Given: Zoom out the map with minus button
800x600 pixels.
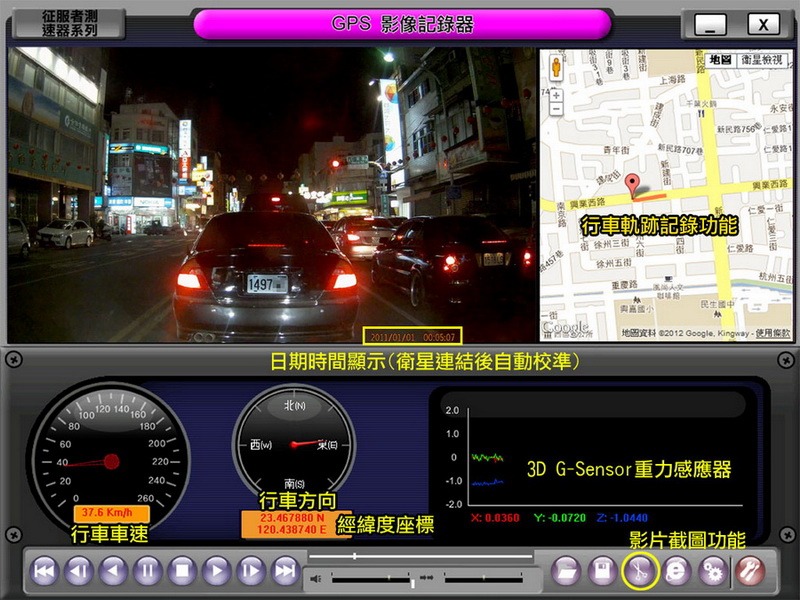Looking at the screenshot, I should pyautogui.click(x=556, y=110).
